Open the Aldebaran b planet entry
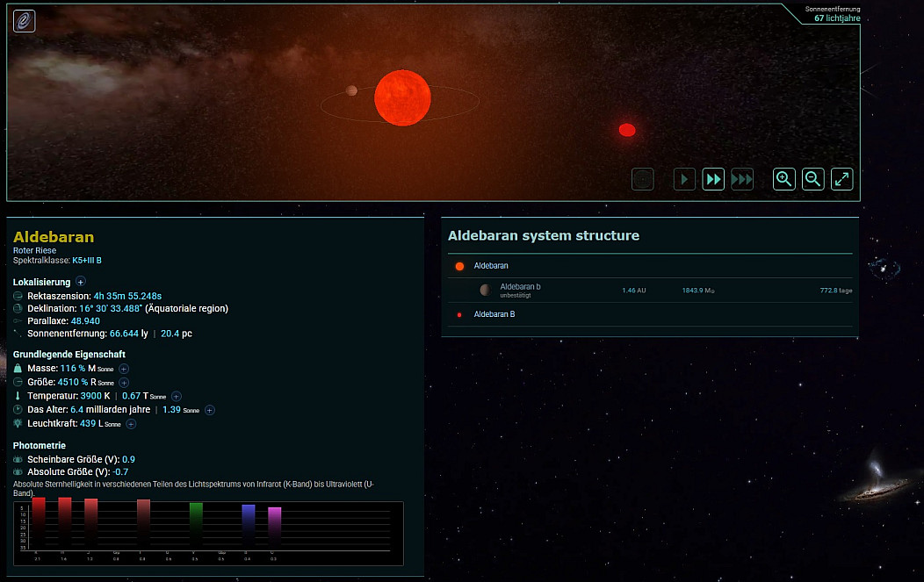This screenshot has width=924, height=582. (x=520, y=287)
